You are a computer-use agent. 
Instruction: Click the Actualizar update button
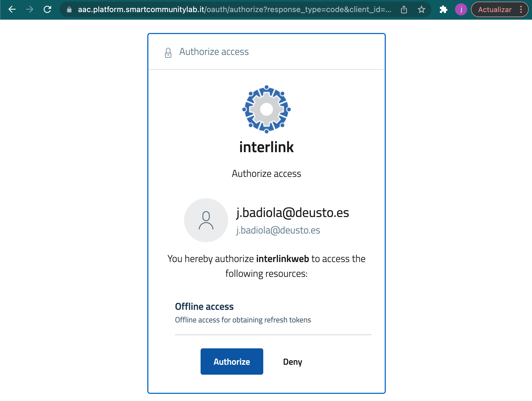point(495,10)
